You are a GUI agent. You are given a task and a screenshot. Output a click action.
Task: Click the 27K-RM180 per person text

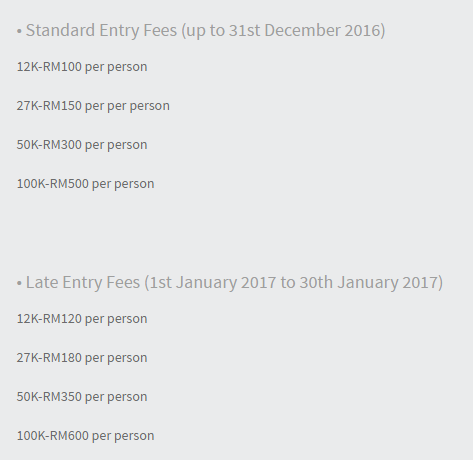(x=82, y=358)
